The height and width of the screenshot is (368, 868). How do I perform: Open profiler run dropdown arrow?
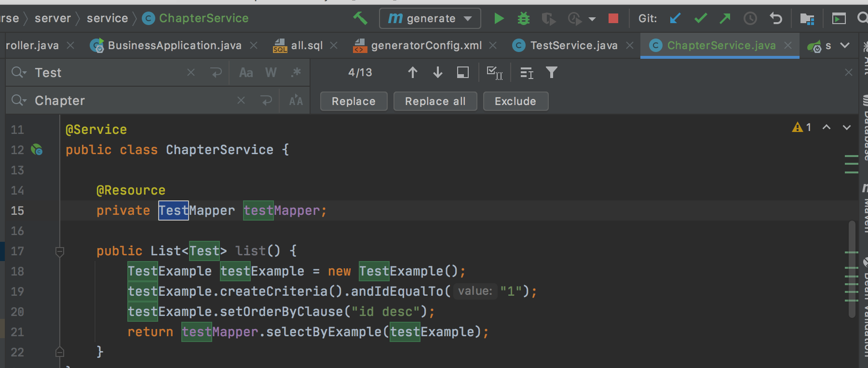(592, 19)
